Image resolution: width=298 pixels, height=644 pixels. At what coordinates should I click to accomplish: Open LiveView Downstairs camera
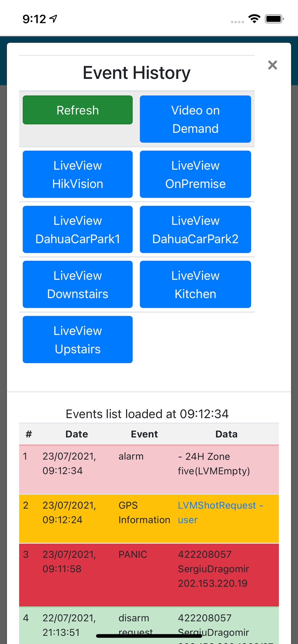pos(78,284)
